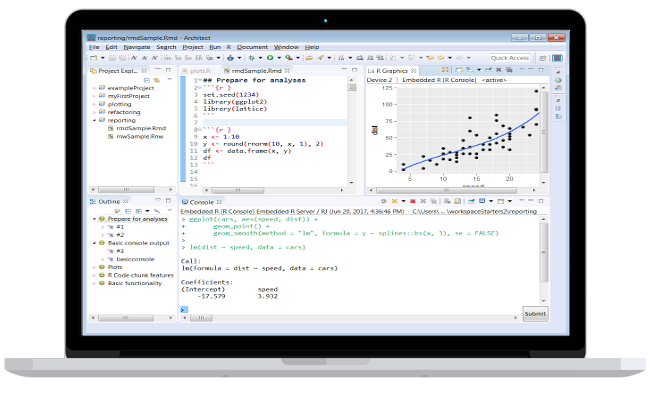652x406 pixels.
Task: Select the Architect perspective icon
Action: 558,58
